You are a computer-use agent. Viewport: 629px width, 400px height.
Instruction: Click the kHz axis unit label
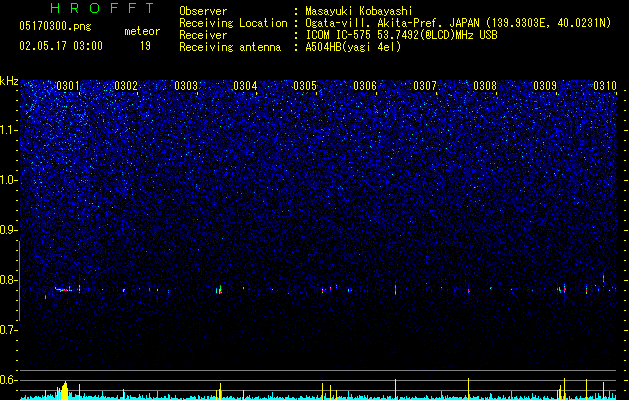pyautogui.click(x=9, y=81)
